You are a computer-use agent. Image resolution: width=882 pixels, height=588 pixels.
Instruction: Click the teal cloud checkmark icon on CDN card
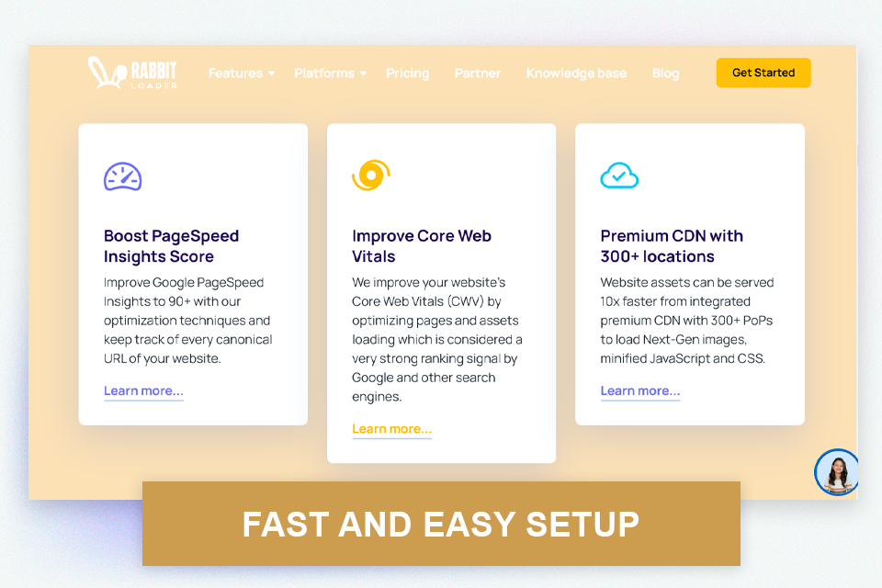(618, 175)
